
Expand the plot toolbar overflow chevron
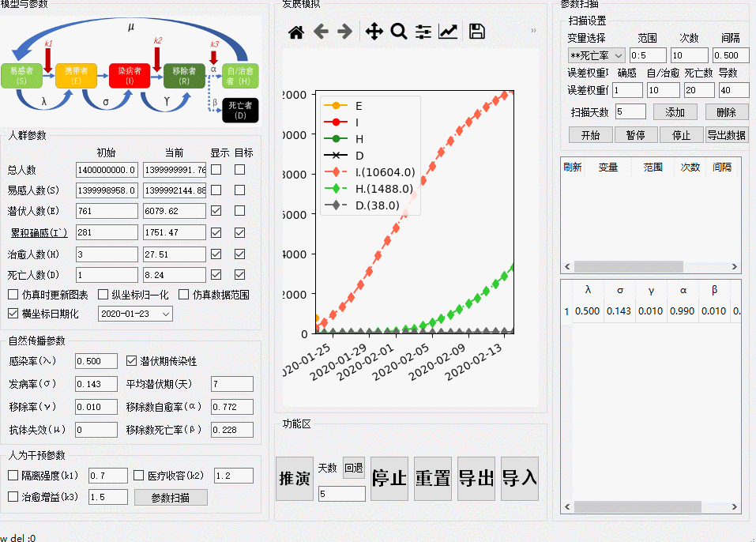tap(534, 31)
